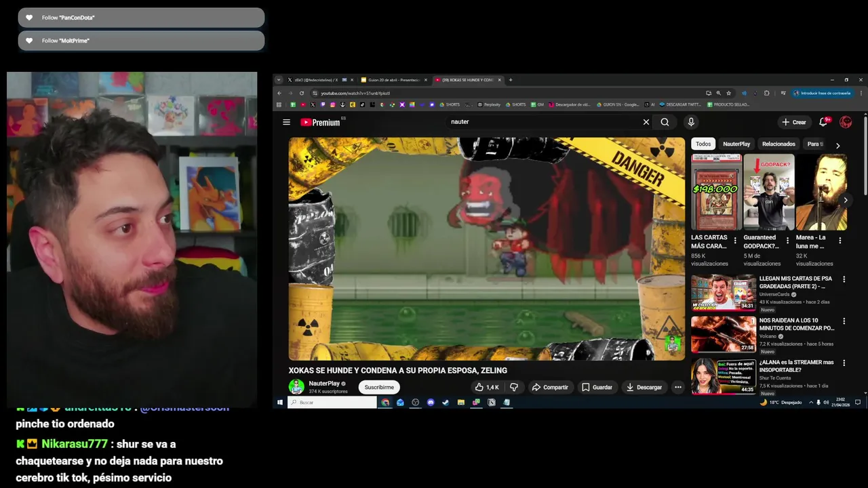Click the youtube.com address bar
Screen dimensions: 868x488
(509, 93)
